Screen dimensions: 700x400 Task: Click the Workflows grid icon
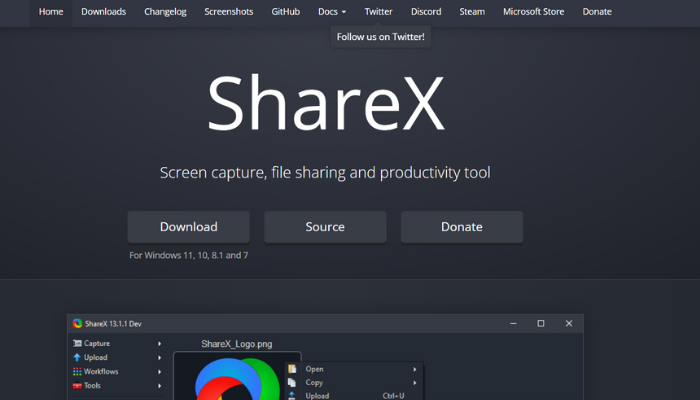[x=77, y=371]
